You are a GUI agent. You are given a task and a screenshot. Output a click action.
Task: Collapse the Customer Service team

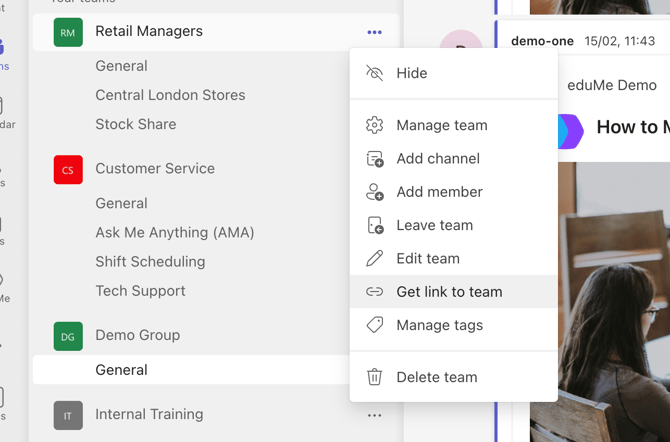click(155, 169)
